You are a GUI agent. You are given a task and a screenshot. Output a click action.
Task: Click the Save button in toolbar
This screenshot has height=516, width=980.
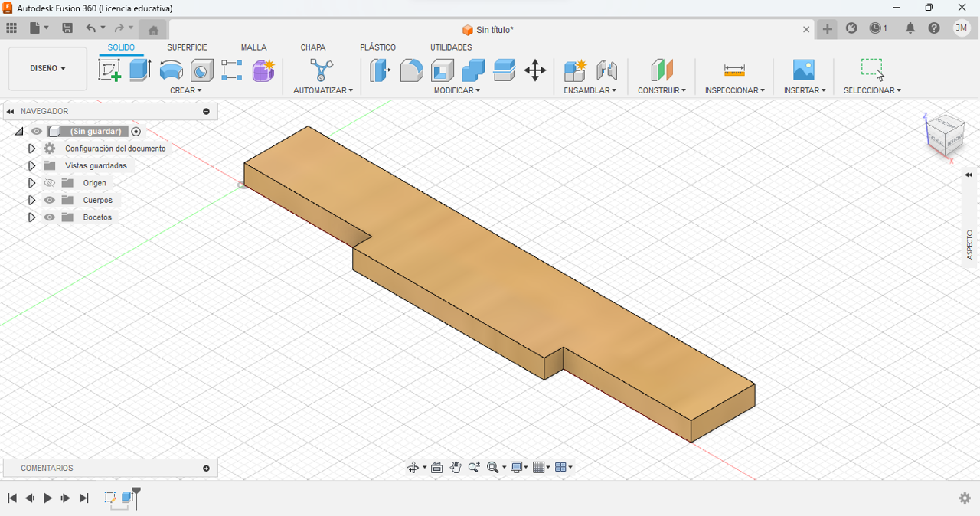tap(67, 28)
